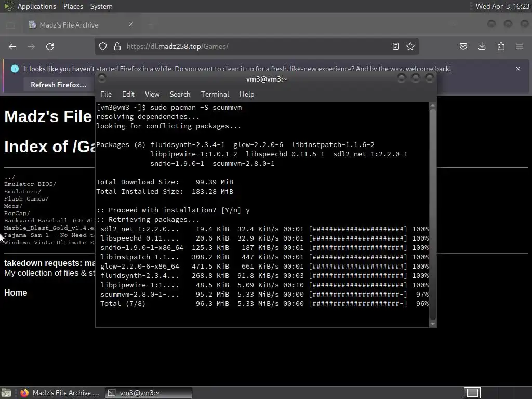Open the Backyard Baseball file link

pyautogui.click(x=49, y=220)
